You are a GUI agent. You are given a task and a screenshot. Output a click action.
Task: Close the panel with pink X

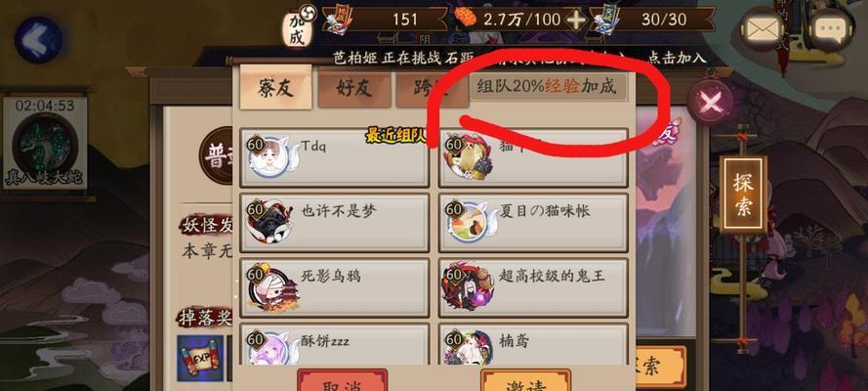(x=710, y=102)
